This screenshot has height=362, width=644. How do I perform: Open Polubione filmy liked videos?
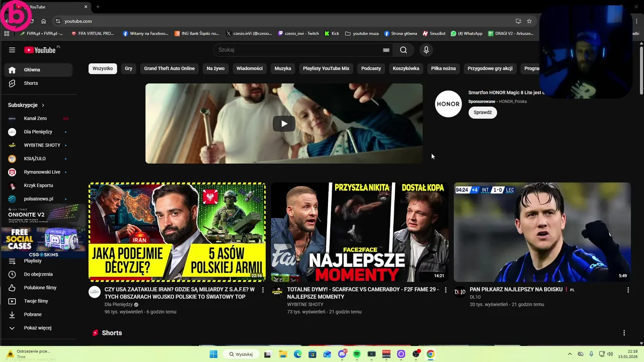tap(39, 288)
